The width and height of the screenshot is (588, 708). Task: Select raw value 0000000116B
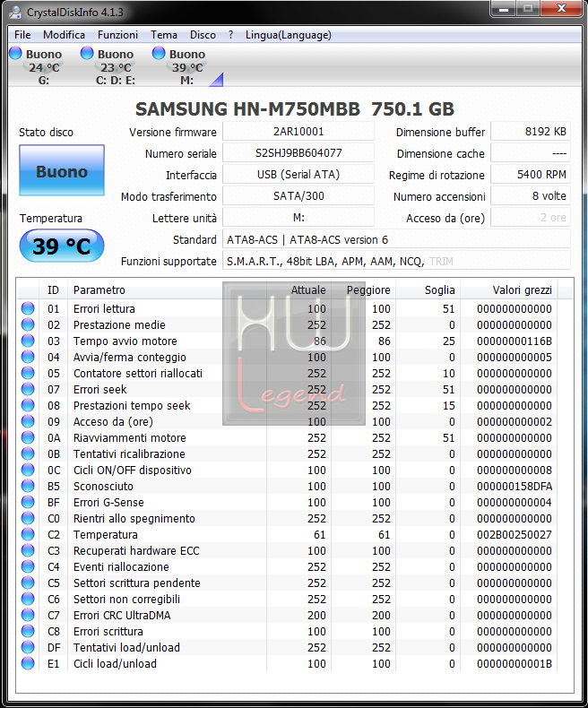[514, 341]
